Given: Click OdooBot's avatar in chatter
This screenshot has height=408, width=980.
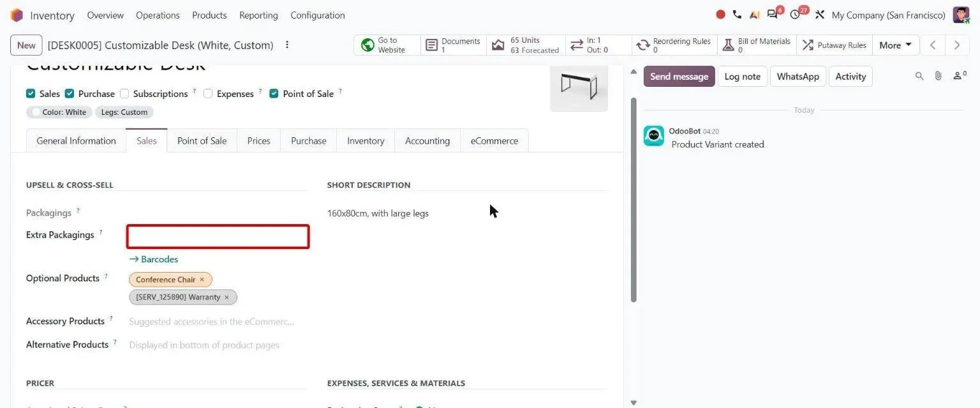Looking at the screenshot, I should click(x=653, y=135).
